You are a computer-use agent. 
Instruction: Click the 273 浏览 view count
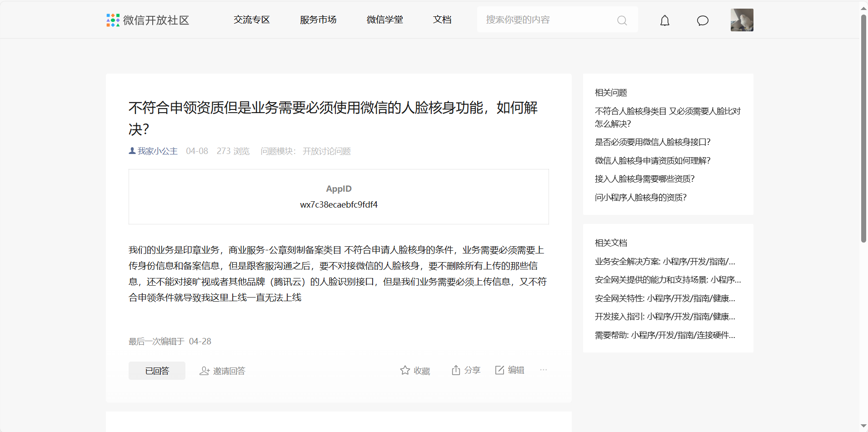pos(233,151)
